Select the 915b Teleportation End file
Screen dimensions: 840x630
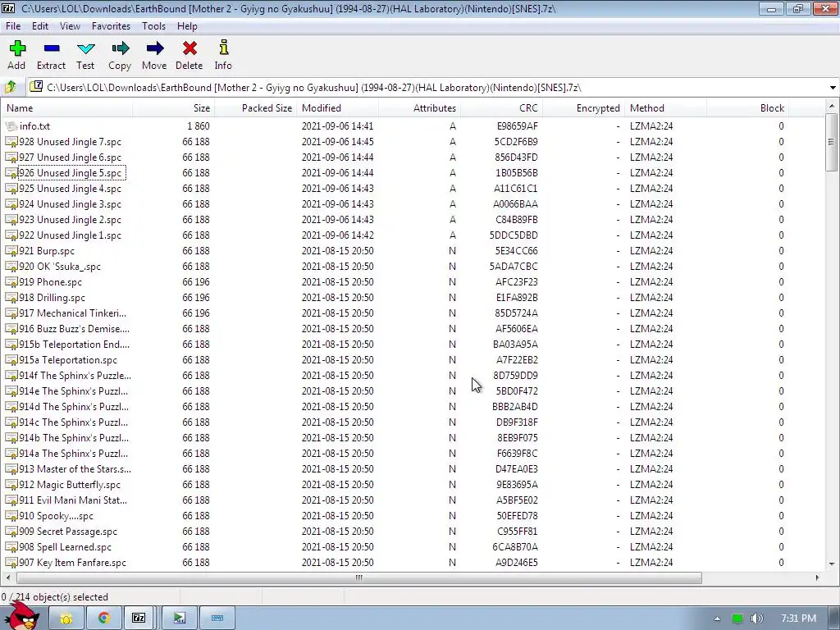coord(75,344)
